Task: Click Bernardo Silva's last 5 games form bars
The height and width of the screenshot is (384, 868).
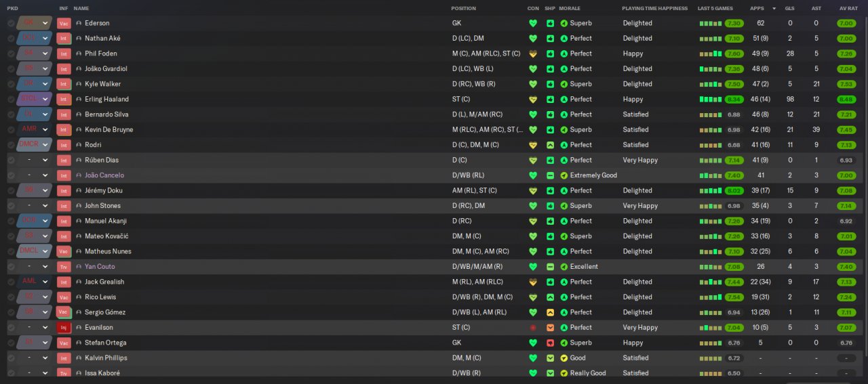Action: 711,114
